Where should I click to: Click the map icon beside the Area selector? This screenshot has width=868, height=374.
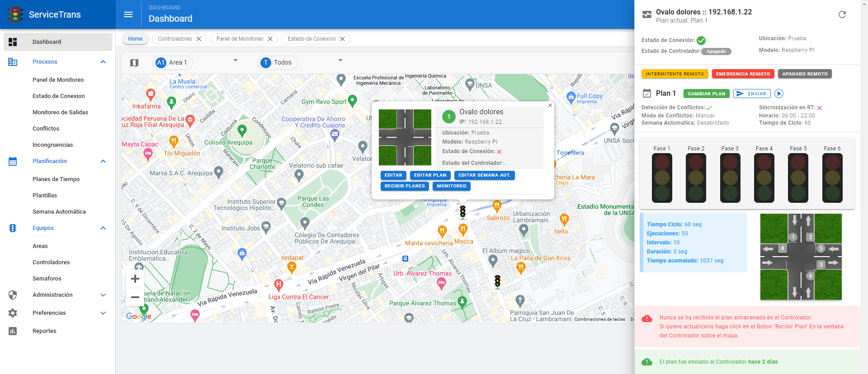click(x=134, y=63)
